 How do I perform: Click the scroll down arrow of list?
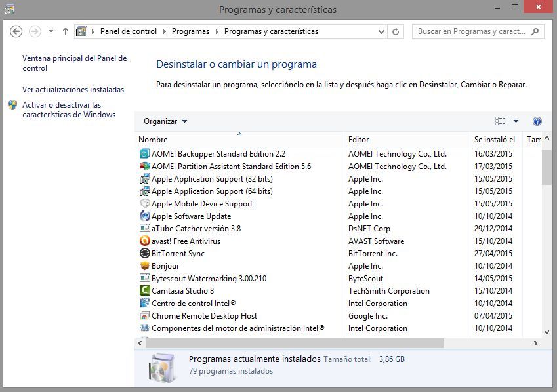[x=547, y=332]
